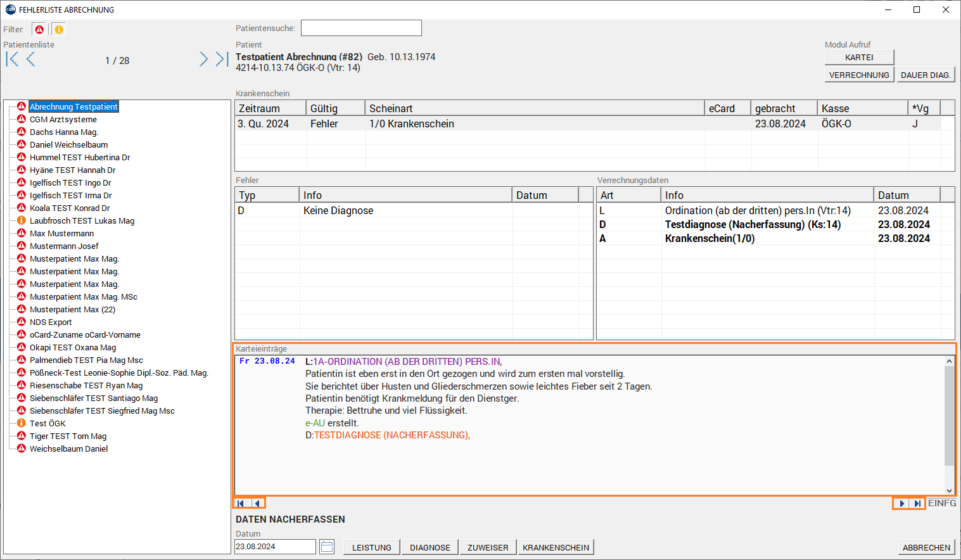Go to previous Kartei entry
Viewport: 961px width, 560px height.
pyautogui.click(x=257, y=504)
